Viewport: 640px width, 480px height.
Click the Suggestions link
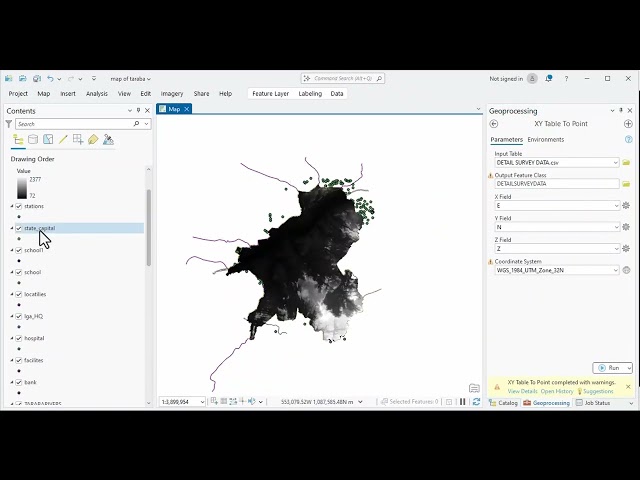pos(598,391)
